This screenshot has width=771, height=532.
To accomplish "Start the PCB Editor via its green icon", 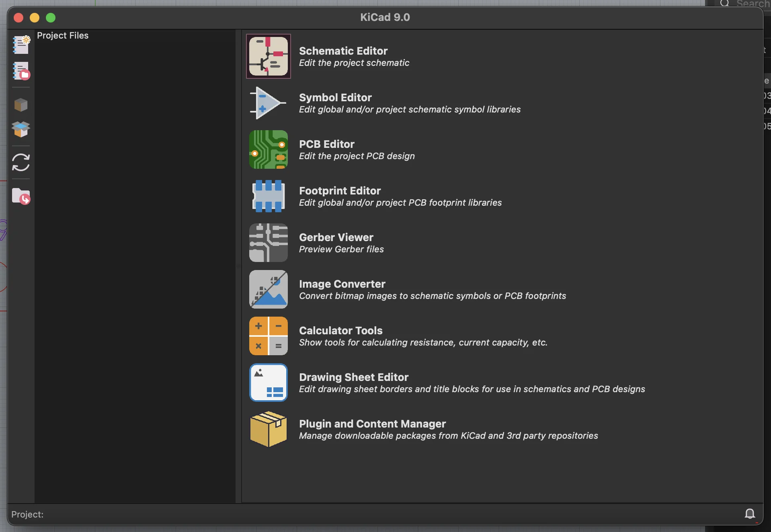I will (x=269, y=149).
